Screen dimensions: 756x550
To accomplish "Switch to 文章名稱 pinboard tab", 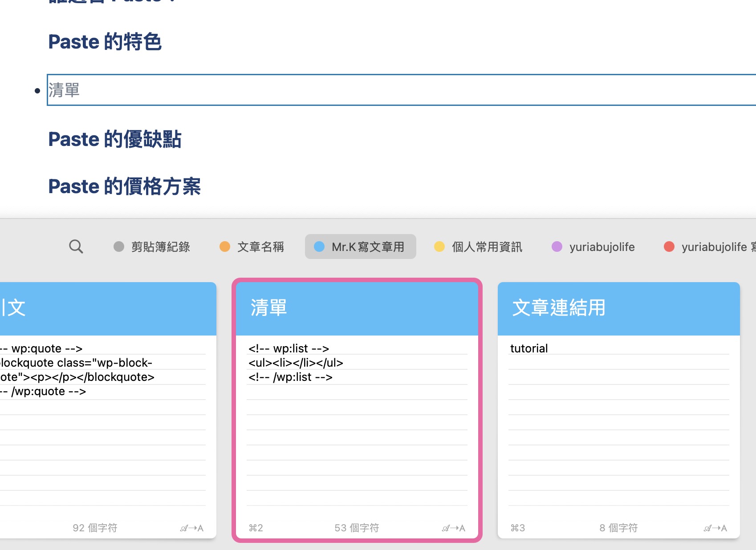I will tap(252, 247).
